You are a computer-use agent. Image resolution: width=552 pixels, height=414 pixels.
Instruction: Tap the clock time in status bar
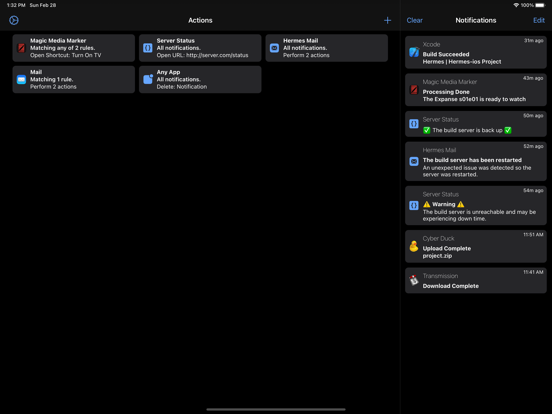click(16, 5)
